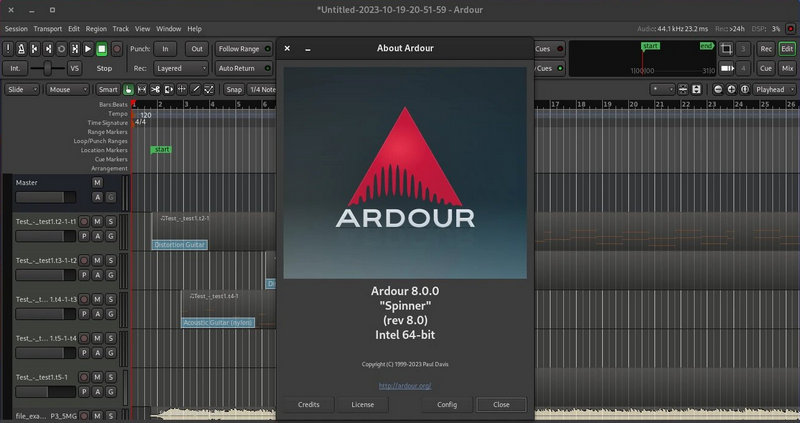800x423 pixels.
Task: Open the Layered record mode dropdown
Action: (x=180, y=68)
